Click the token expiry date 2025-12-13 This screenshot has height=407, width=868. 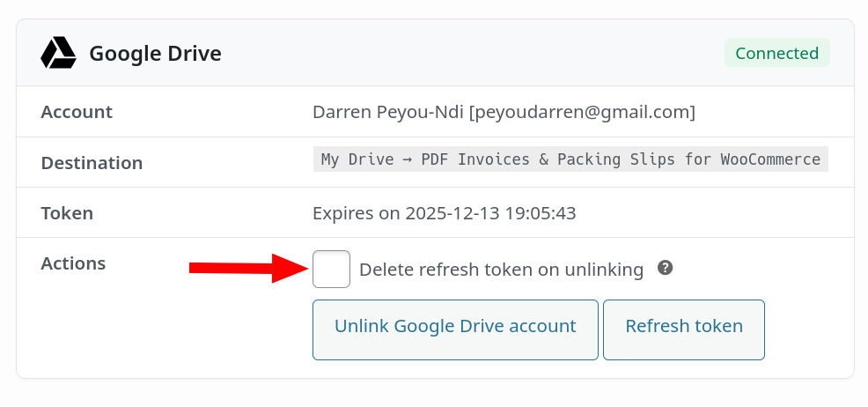point(453,213)
